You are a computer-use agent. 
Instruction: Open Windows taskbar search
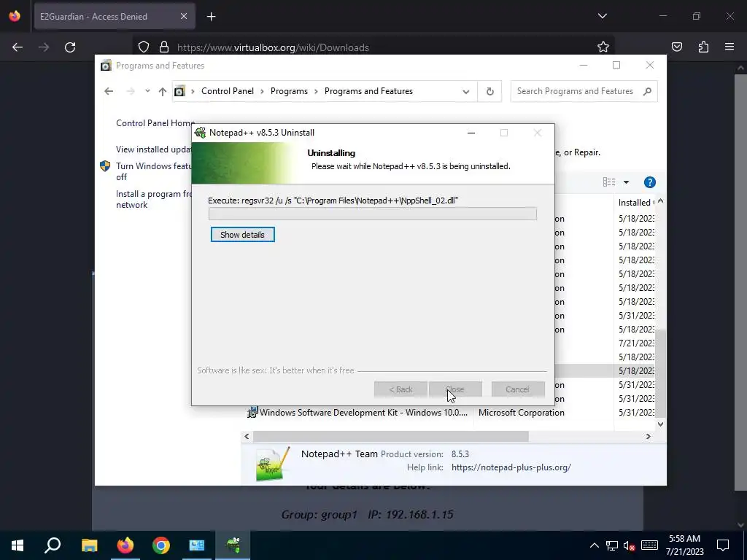pos(53,545)
